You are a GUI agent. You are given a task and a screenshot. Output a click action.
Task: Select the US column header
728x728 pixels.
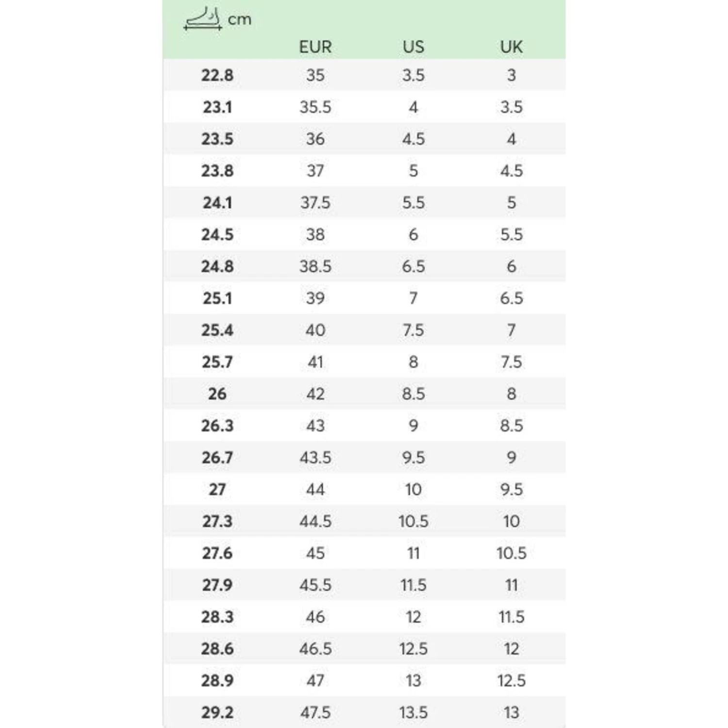(x=414, y=47)
